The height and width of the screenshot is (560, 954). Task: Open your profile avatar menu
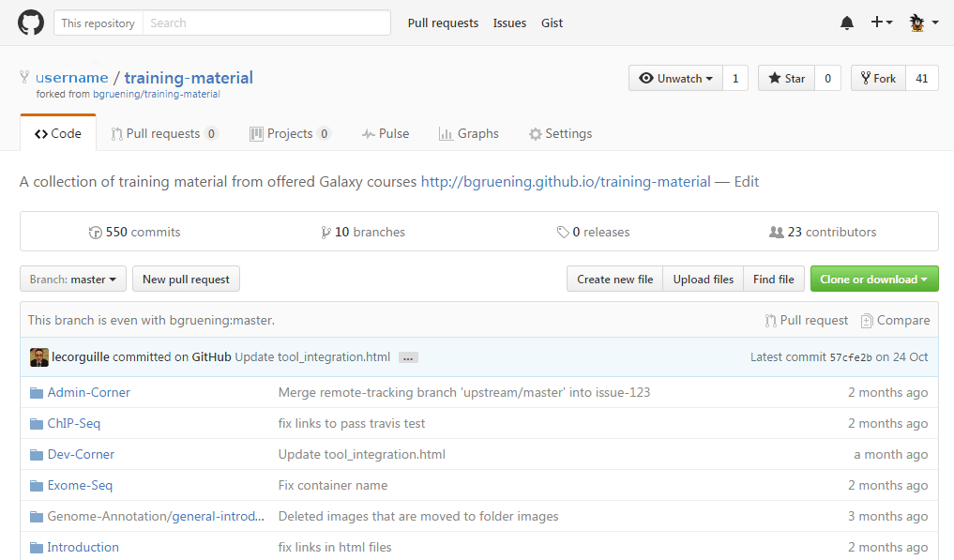click(x=916, y=23)
